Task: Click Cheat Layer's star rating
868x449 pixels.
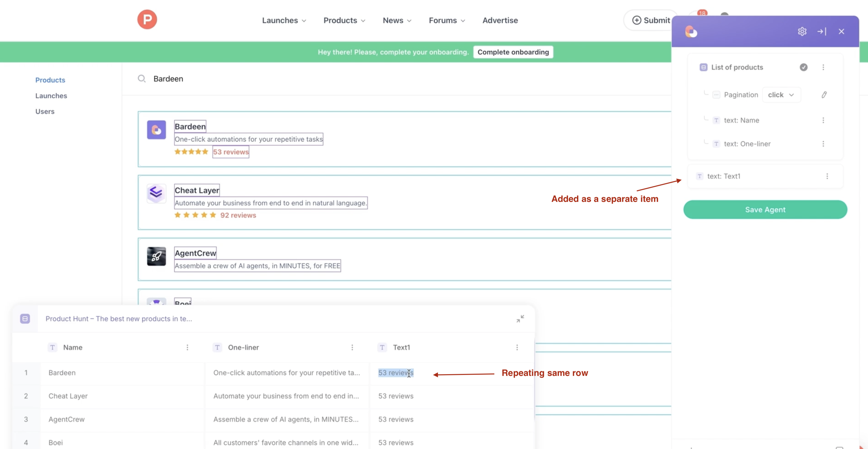Action: click(195, 215)
